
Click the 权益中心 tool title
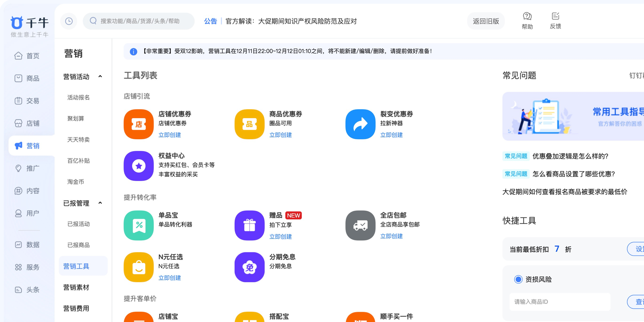pyautogui.click(x=171, y=156)
